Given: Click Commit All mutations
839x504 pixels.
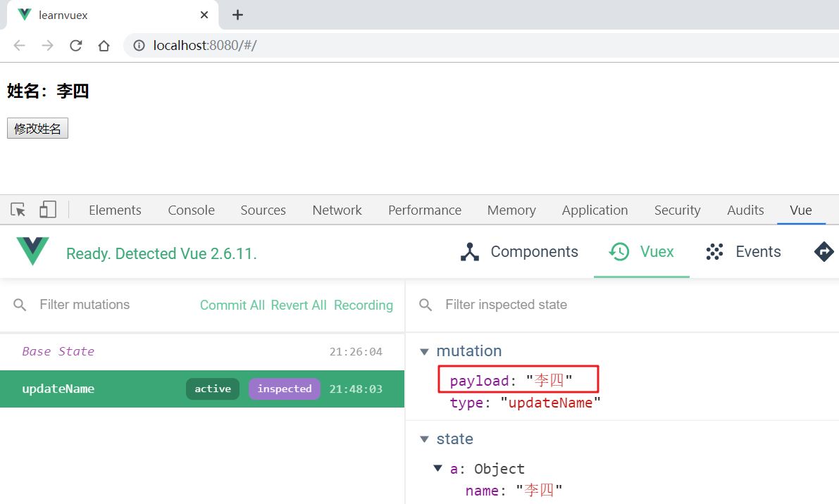Looking at the screenshot, I should (232, 305).
